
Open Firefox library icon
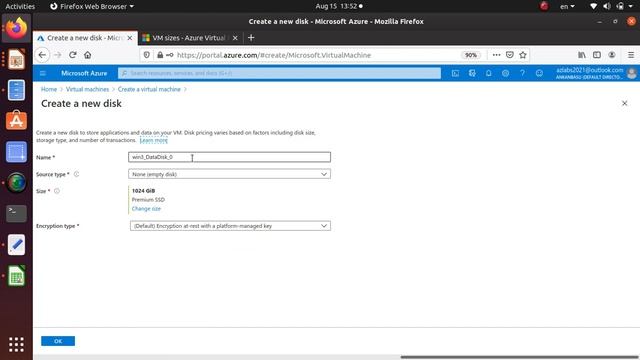pyautogui.click(x=582, y=55)
